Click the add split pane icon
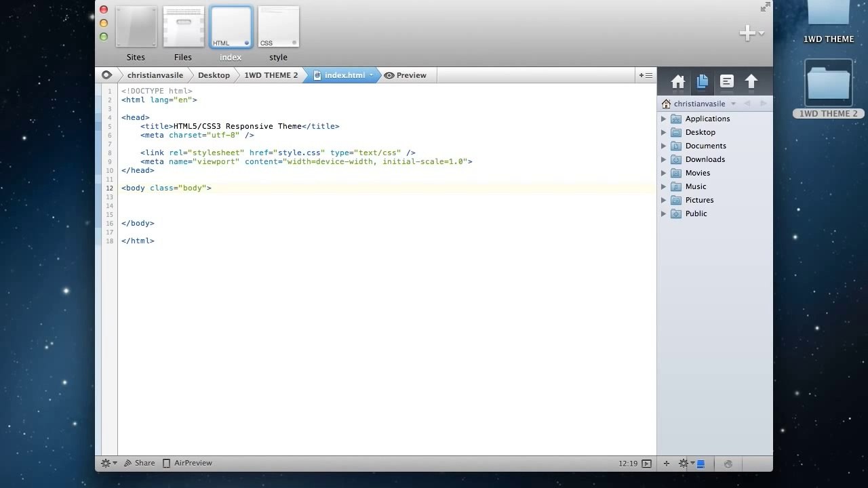Screen dimensions: 868x488 [646, 75]
